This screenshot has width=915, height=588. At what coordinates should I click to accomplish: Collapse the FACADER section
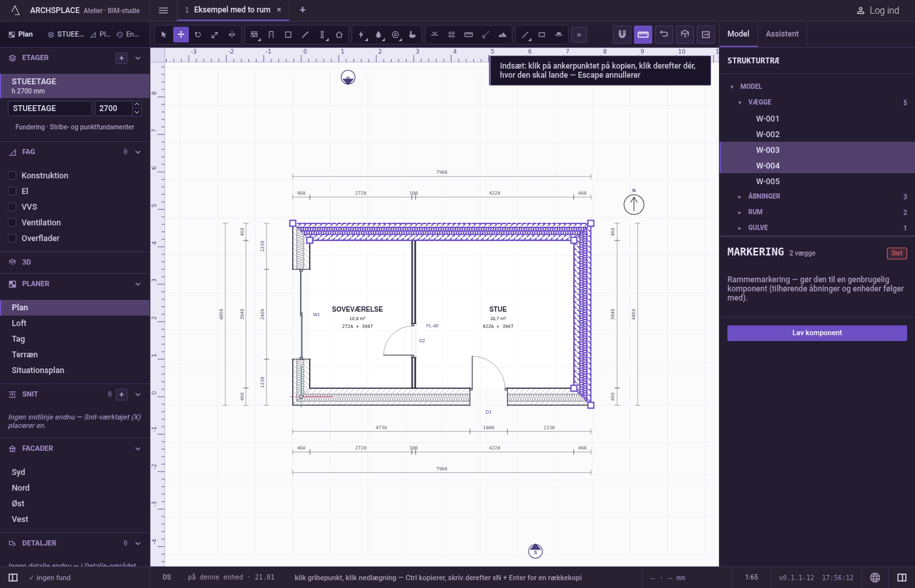(x=138, y=449)
